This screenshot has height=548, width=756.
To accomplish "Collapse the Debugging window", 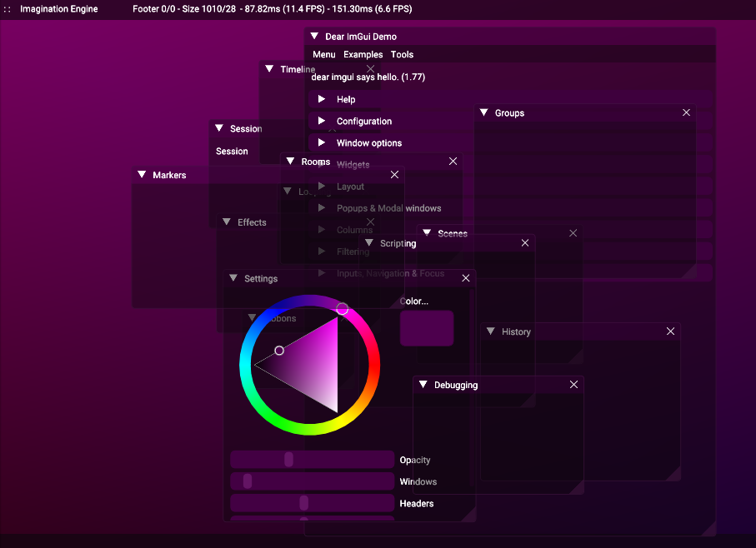I will tap(423, 385).
